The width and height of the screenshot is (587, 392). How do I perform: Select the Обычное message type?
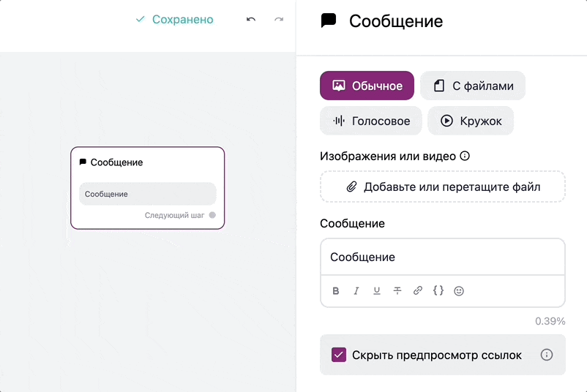(x=367, y=86)
